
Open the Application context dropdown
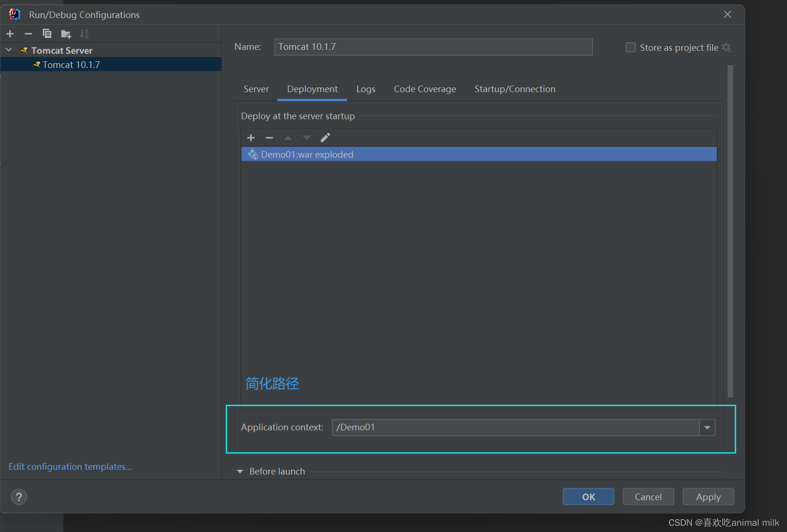[x=708, y=427]
